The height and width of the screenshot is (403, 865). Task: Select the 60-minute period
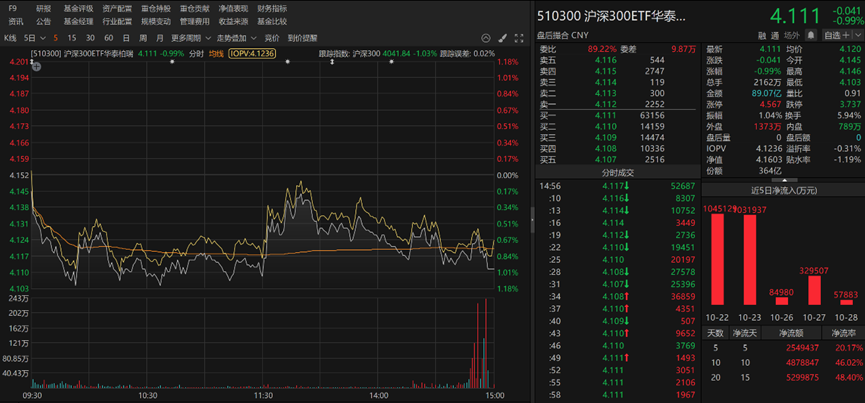pos(109,38)
